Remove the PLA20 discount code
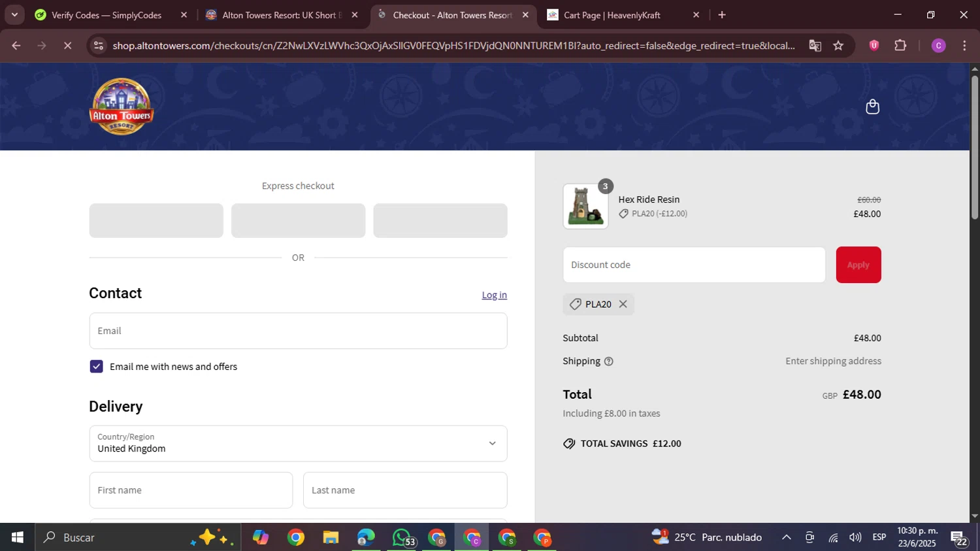This screenshot has height=551, width=980. coord(623,304)
